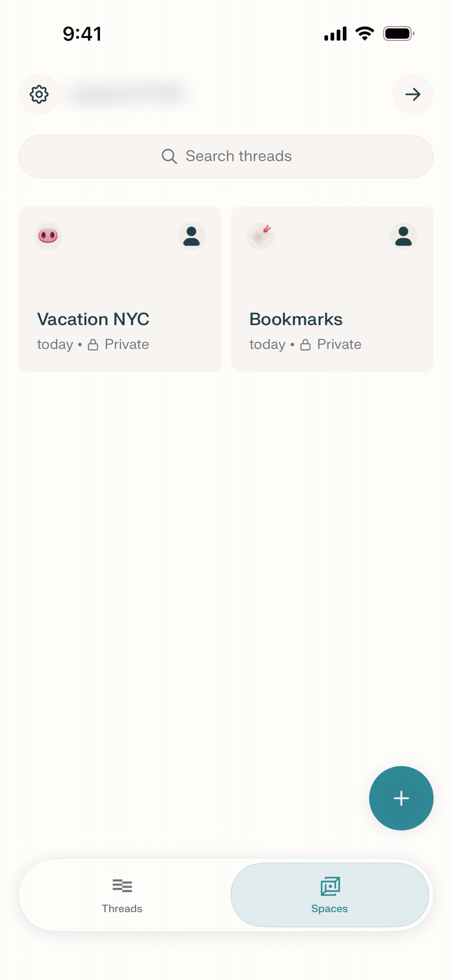Tap the magnifying glass search icon

[169, 156]
